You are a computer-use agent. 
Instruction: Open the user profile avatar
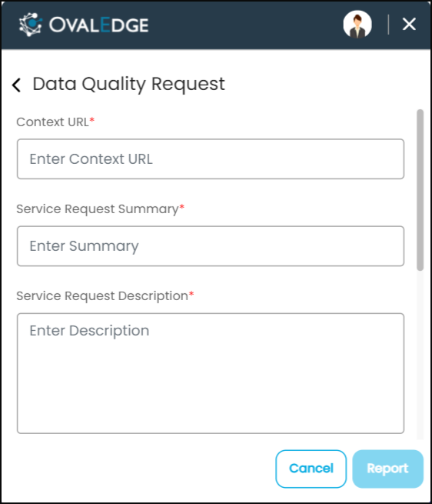pos(357,25)
